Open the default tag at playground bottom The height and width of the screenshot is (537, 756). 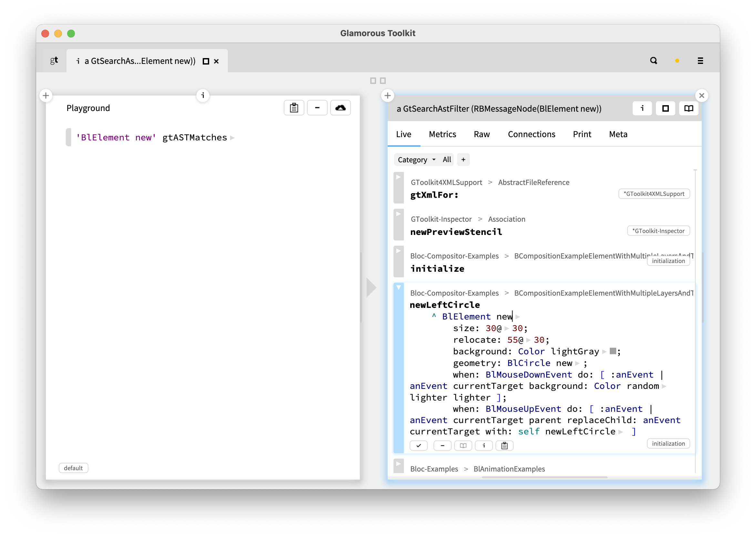click(73, 468)
